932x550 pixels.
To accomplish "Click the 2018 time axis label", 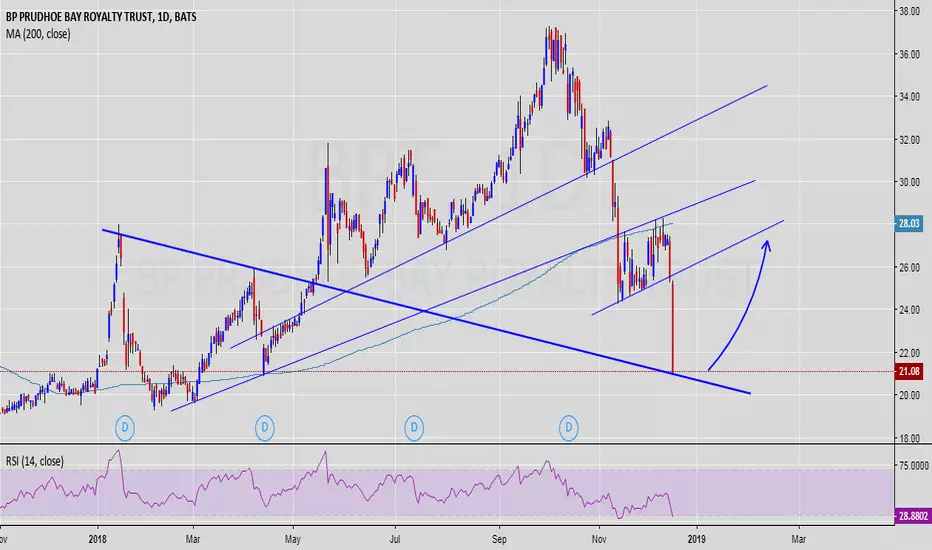I will tap(97, 539).
